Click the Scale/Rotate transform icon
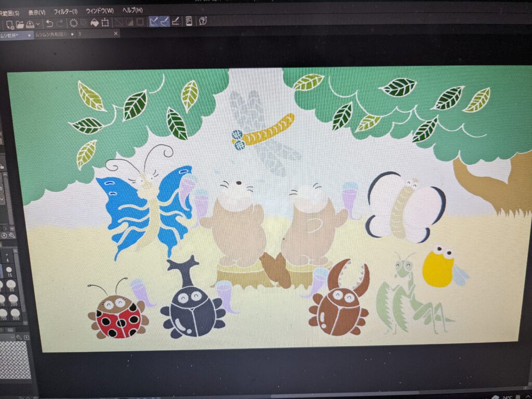 click(x=105, y=22)
